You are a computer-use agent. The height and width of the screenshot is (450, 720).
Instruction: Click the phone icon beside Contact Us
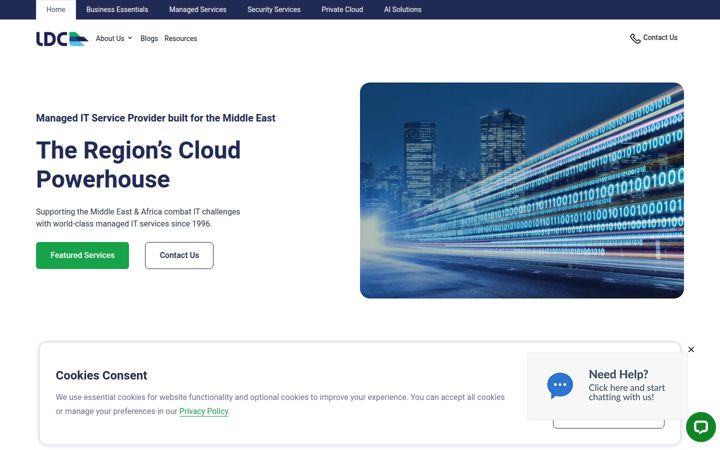635,39
